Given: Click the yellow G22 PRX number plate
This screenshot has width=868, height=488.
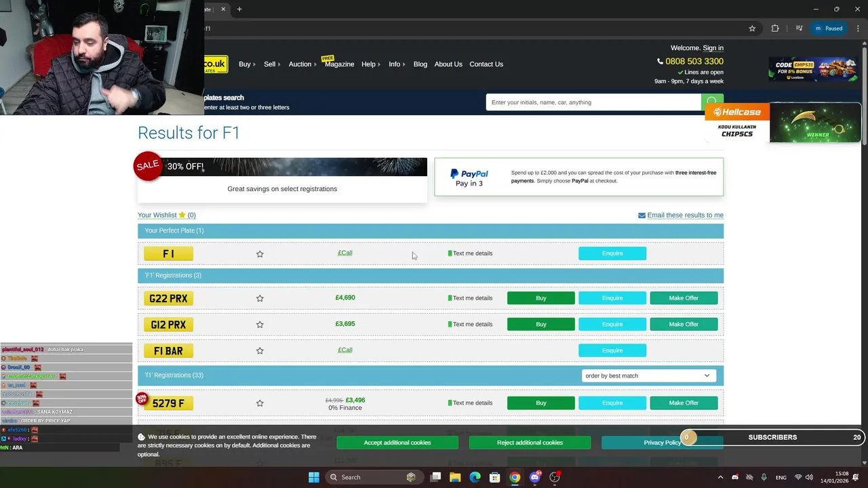Looking at the screenshot, I should [168, 298].
